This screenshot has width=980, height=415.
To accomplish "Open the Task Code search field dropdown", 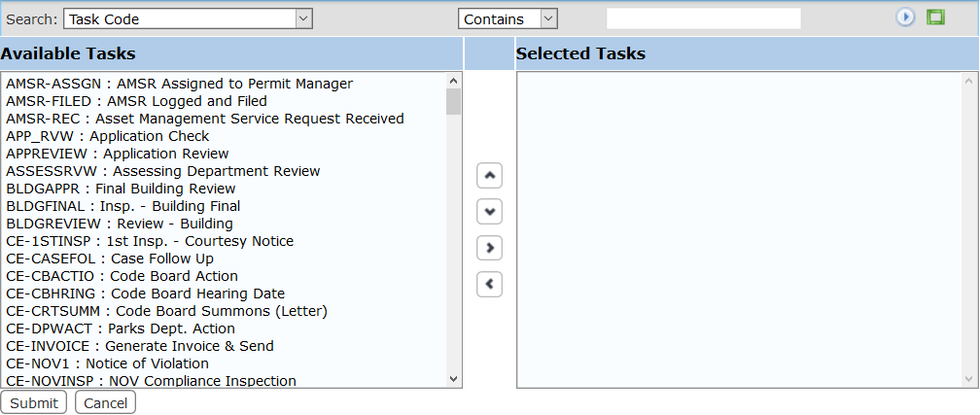I will click(188, 18).
